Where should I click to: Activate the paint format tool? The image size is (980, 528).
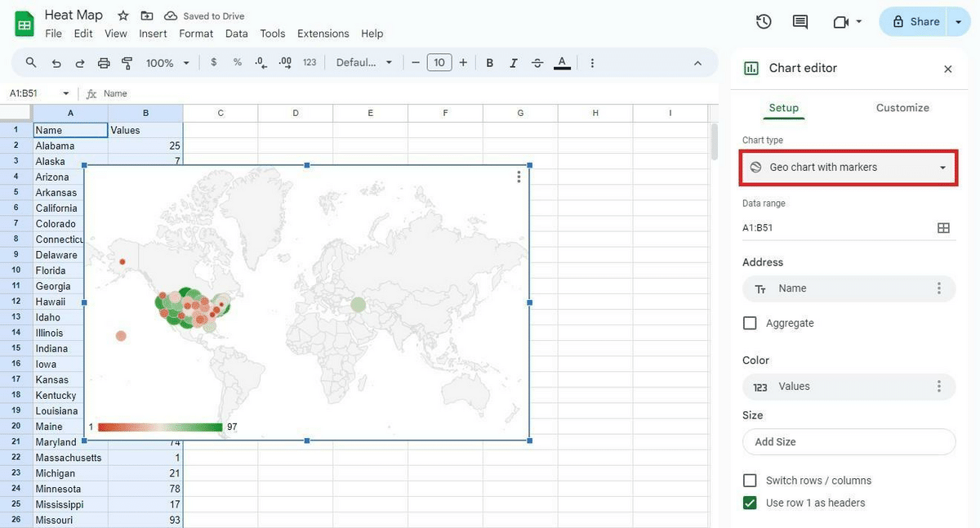pyautogui.click(x=127, y=63)
